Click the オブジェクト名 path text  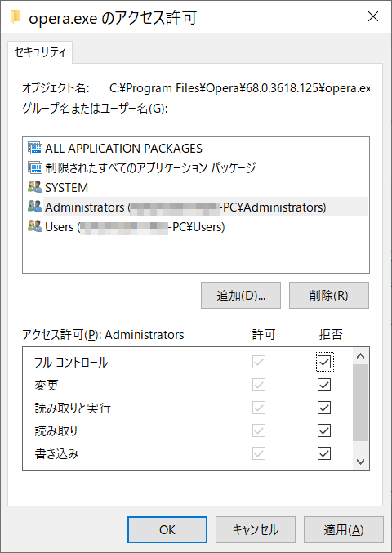click(240, 88)
